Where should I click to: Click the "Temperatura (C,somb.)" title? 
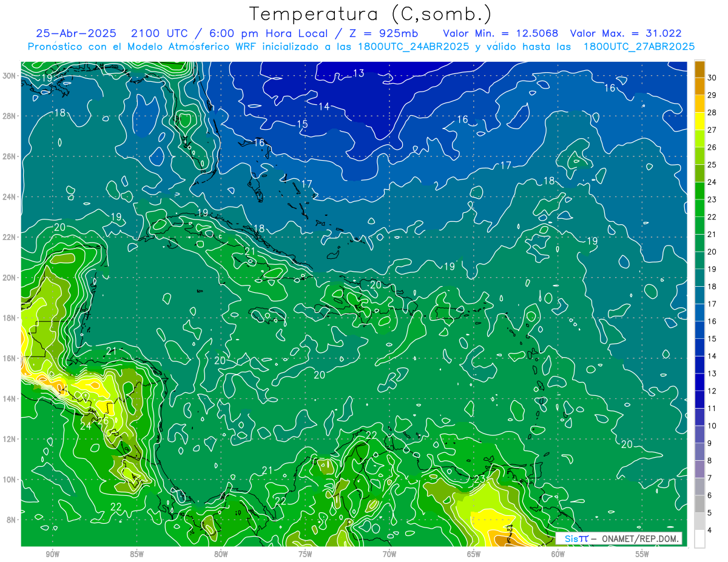[x=370, y=15]
